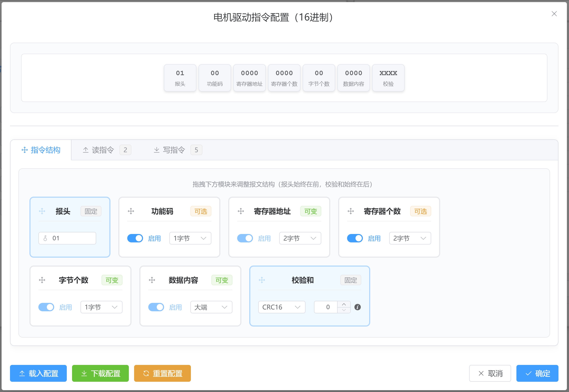The height and width of the screenshot is (392, 569).
Task: Open the CRC16 checksum type dropdown
Action: [x=282, y=307]
